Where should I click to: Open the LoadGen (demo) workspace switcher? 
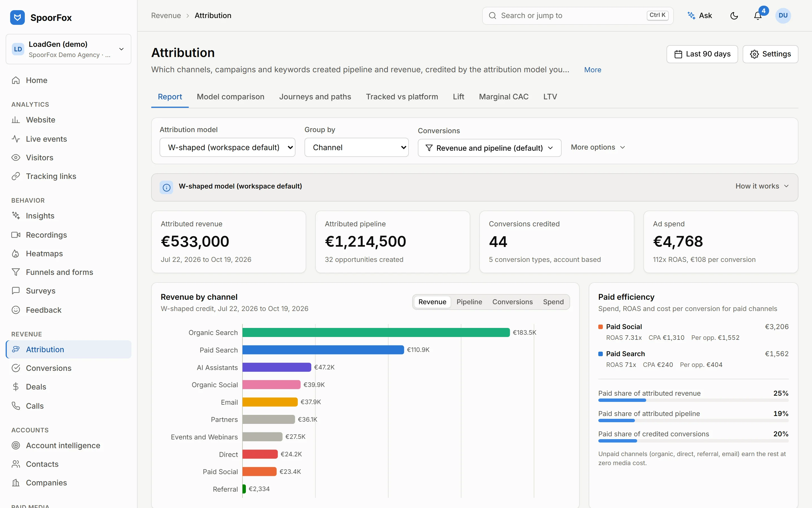tap(69, 49)
